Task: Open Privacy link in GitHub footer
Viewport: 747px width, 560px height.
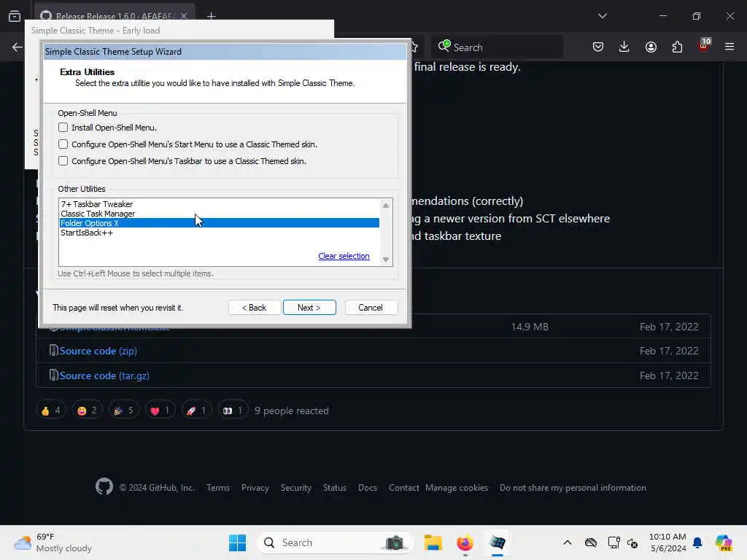Action: (255, 488)
